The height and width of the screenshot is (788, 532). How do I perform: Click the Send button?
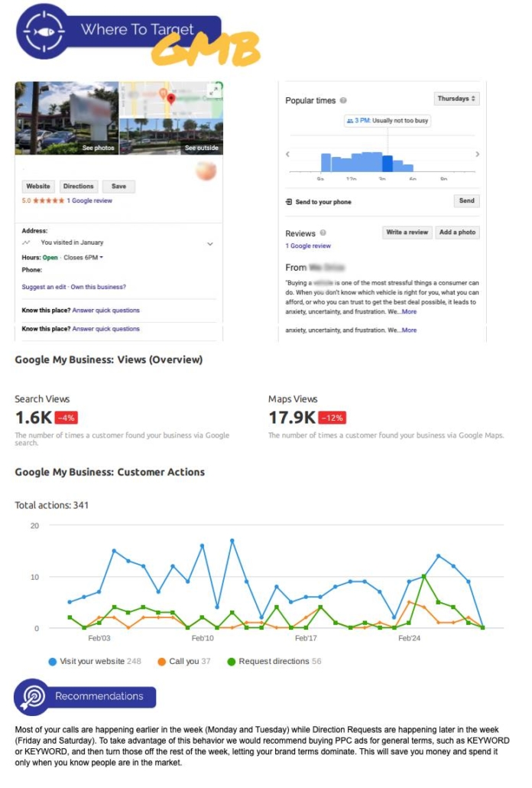pos(467,200)
